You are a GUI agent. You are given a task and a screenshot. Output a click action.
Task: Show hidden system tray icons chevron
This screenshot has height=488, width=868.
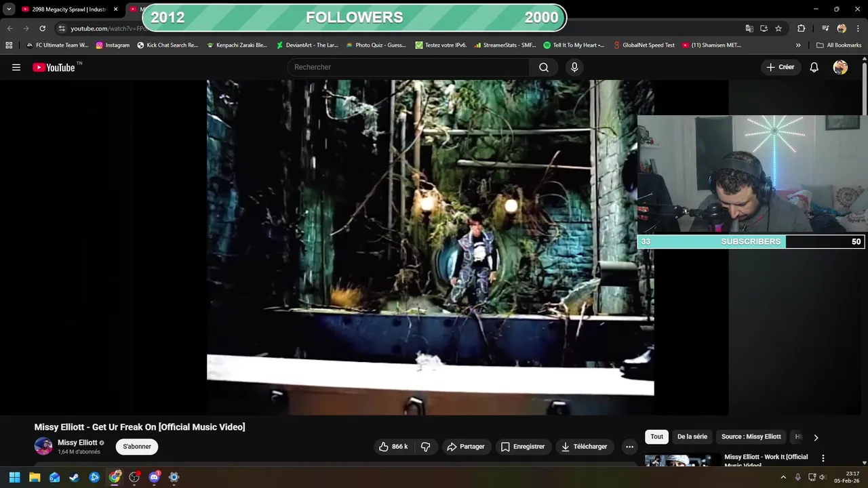[x=783, y=477]
